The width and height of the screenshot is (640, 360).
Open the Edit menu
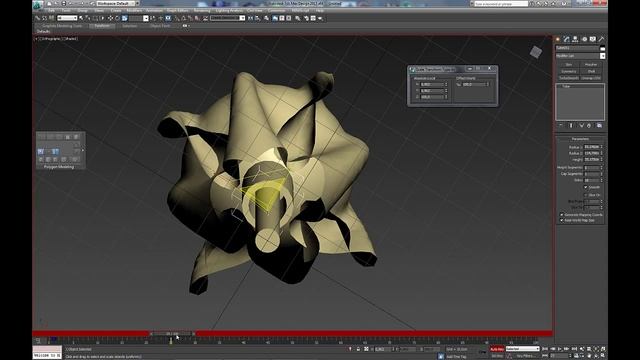tap(51, 11)
